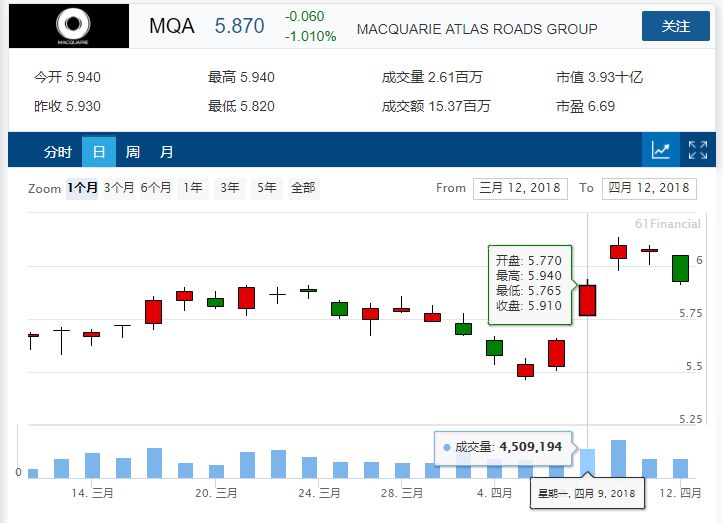Click the price 5.870
Screen dimensions: 723x523
239,26
